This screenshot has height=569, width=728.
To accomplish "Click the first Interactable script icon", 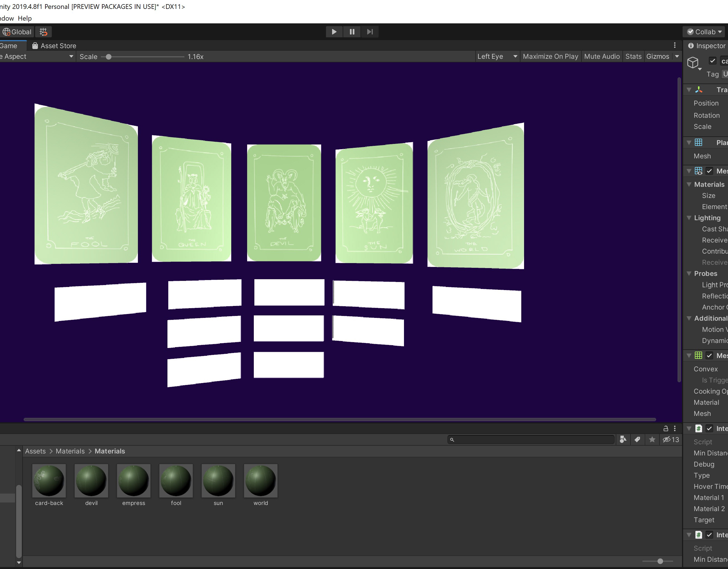I will [698, 428].
